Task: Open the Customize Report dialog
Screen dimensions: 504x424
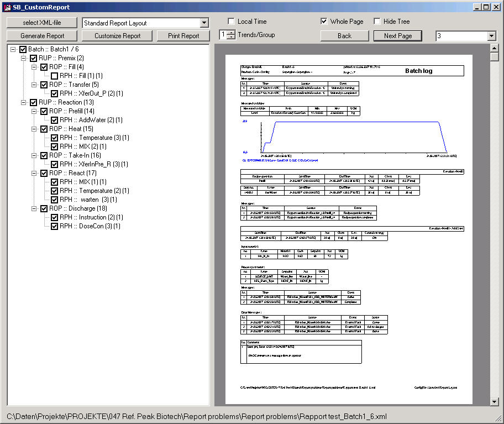Action: point(117,36)
